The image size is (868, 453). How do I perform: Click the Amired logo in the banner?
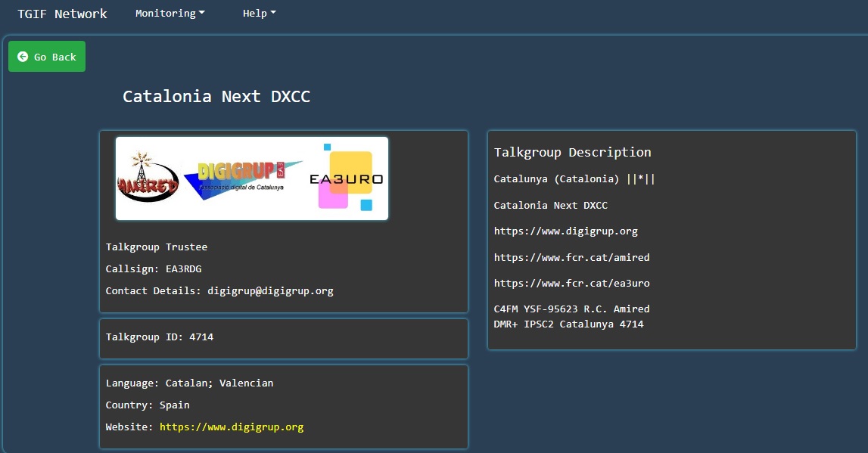click(x=148, y=177)
